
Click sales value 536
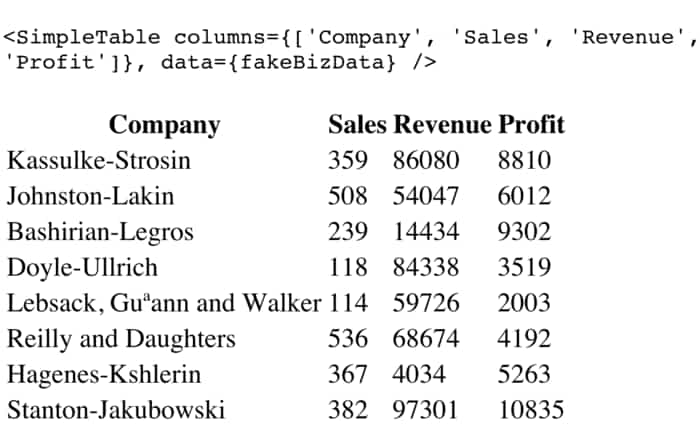click(348, 339)
